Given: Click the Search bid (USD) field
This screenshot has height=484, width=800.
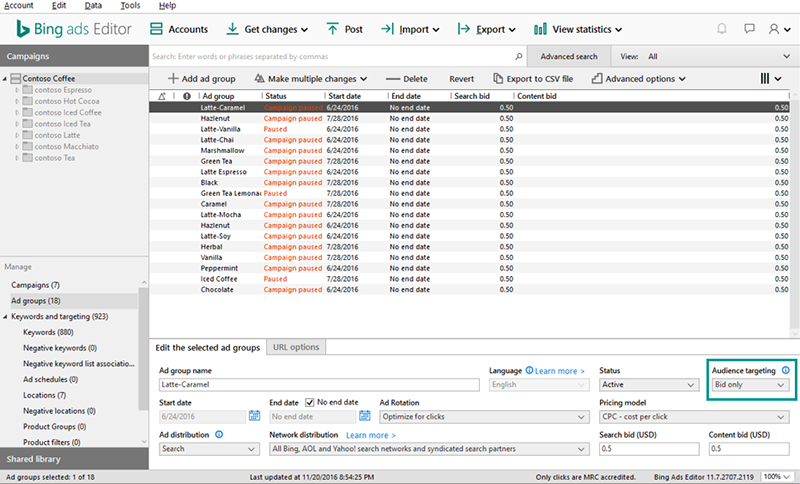Looking at the screenshot, I should [x=649, y=449].
